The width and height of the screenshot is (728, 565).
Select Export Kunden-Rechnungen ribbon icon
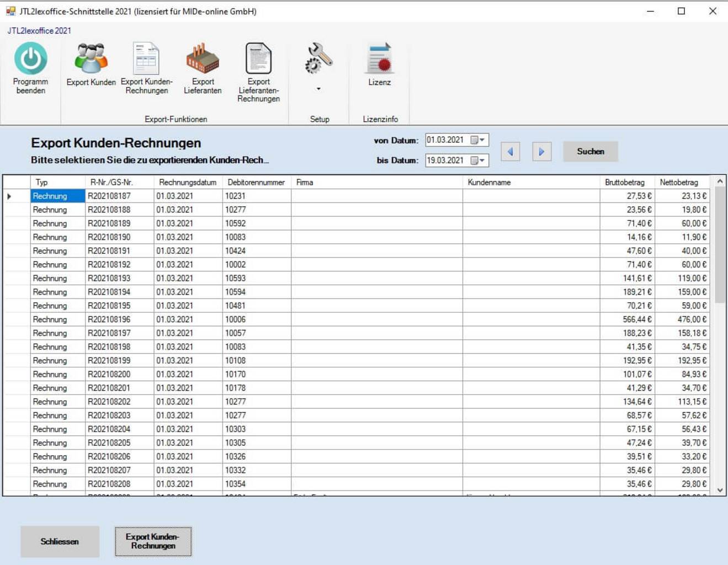146,58
